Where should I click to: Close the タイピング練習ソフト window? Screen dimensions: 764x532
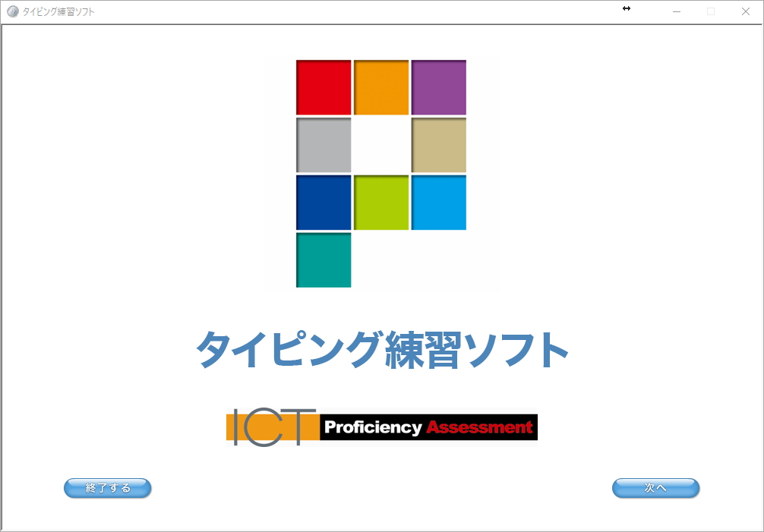[744, 11]
